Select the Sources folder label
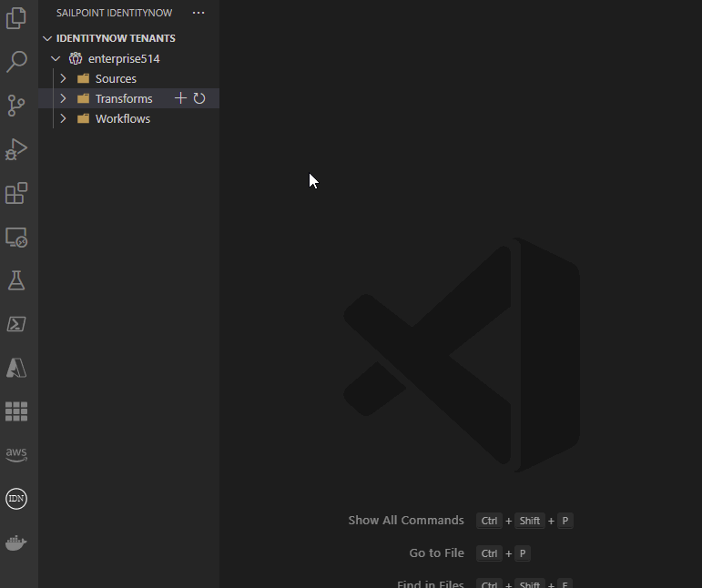702x588 pixels. click(116, 78)
